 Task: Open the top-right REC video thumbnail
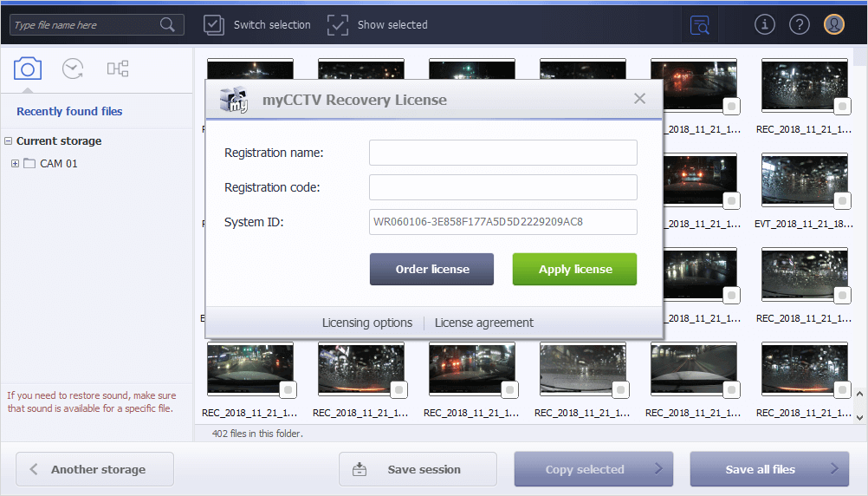[805, 85]
